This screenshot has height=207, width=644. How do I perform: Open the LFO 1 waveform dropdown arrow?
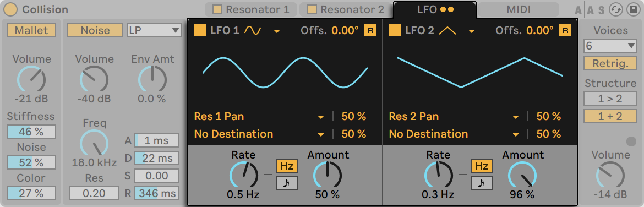pyautogui.click(x=276, y=31)
